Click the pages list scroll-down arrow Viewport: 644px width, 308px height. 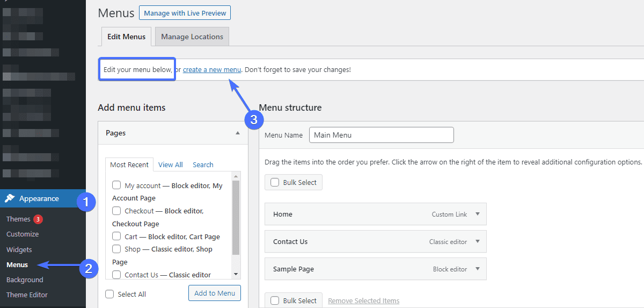tap(236, 274)
